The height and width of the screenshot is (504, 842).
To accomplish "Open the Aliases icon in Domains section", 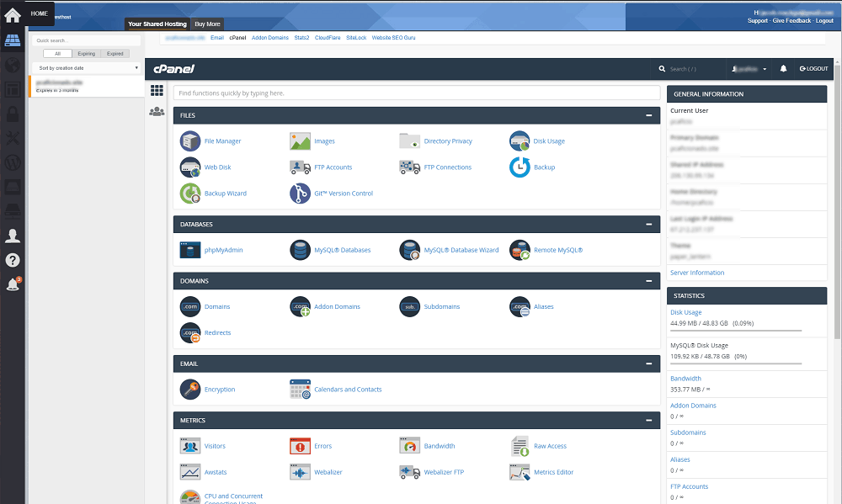I will (520, 306).
